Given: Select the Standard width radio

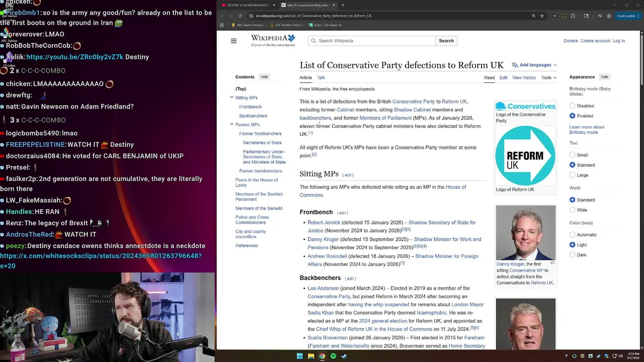Looking at the screenshot, I should 572,200.
